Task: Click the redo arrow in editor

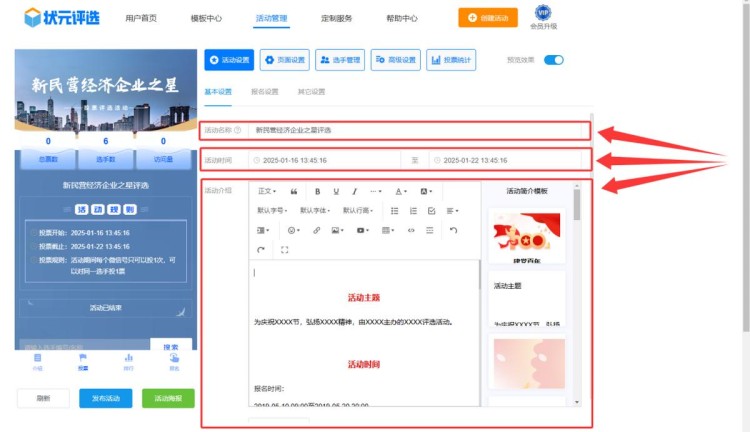Action: (262, 250)
